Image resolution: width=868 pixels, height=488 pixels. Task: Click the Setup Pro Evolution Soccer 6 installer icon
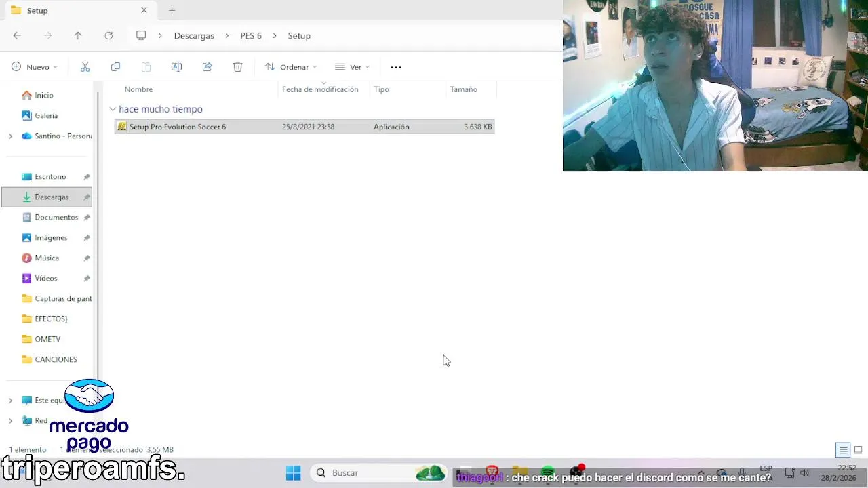122,127
